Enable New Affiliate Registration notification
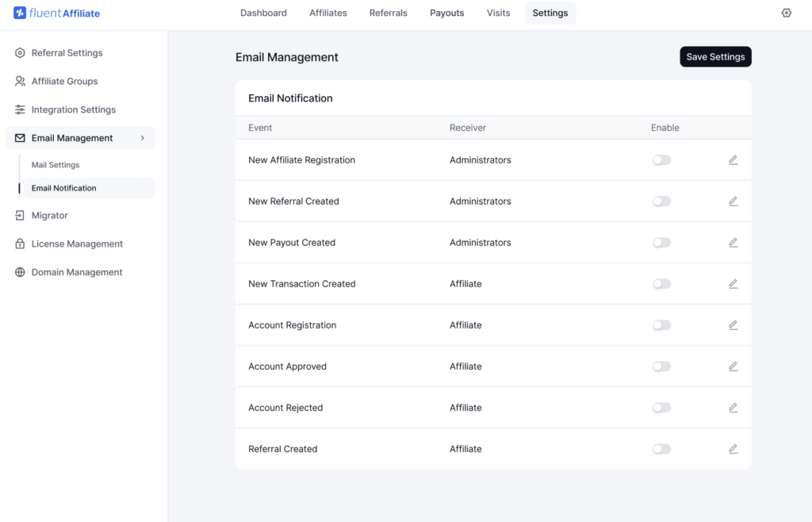This screenshot has height=522, width=812. (661, 160)
